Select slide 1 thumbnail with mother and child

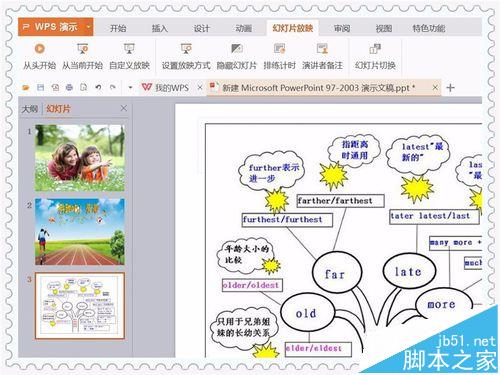click(x=80, y=158)
